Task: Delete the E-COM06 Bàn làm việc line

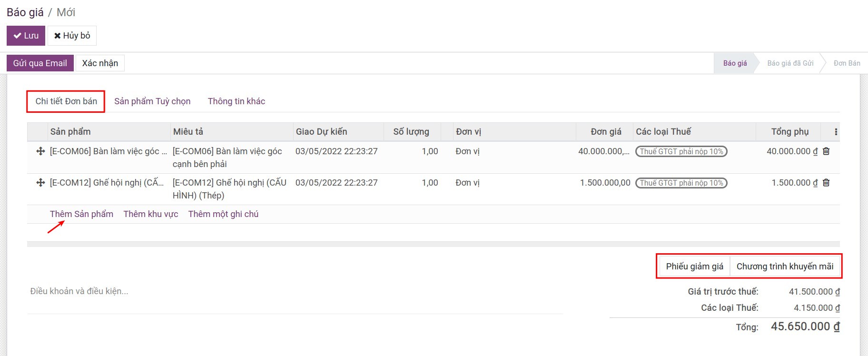Action: tap(826, 151)
